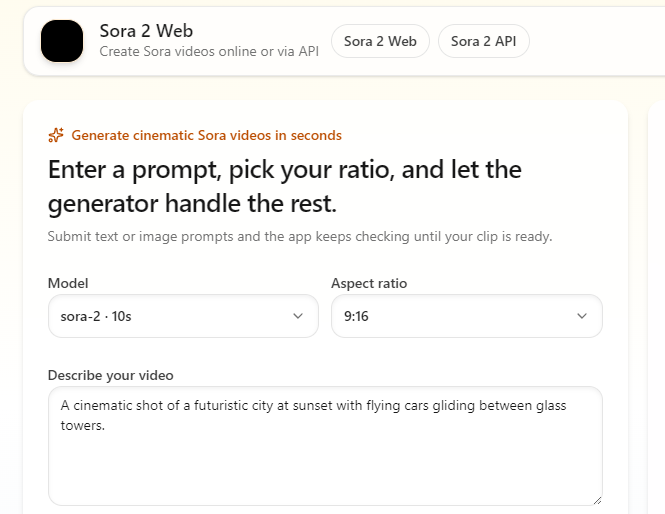Click the "Model" field label
The image size is (665, 514).
coord(68,283)
